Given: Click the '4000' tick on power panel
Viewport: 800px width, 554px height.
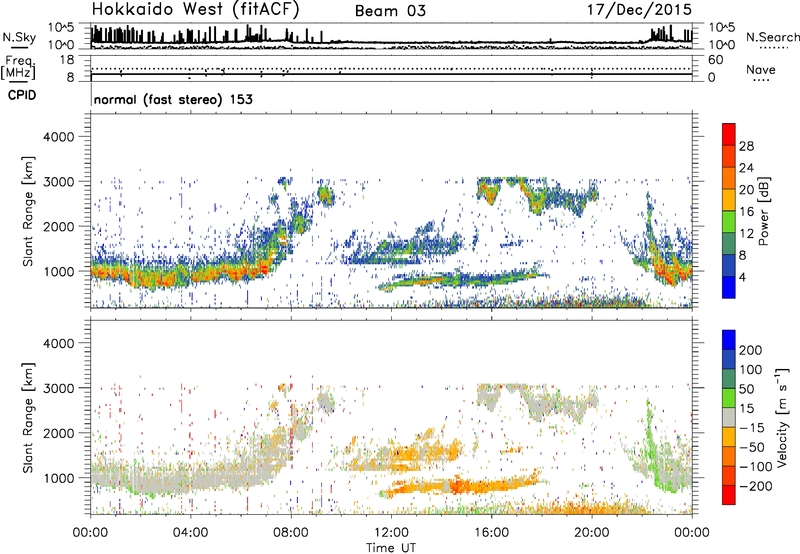Looking at the screenshot, I should 58,137.
